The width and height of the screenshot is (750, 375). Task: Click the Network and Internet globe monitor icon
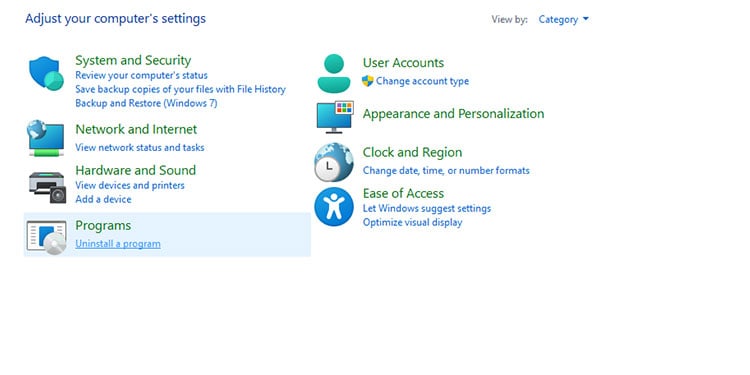(45, 138)
